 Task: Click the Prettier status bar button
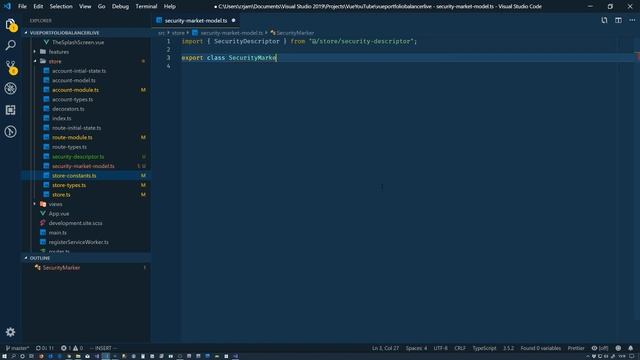pyautogui.click(x=576, y=348)
